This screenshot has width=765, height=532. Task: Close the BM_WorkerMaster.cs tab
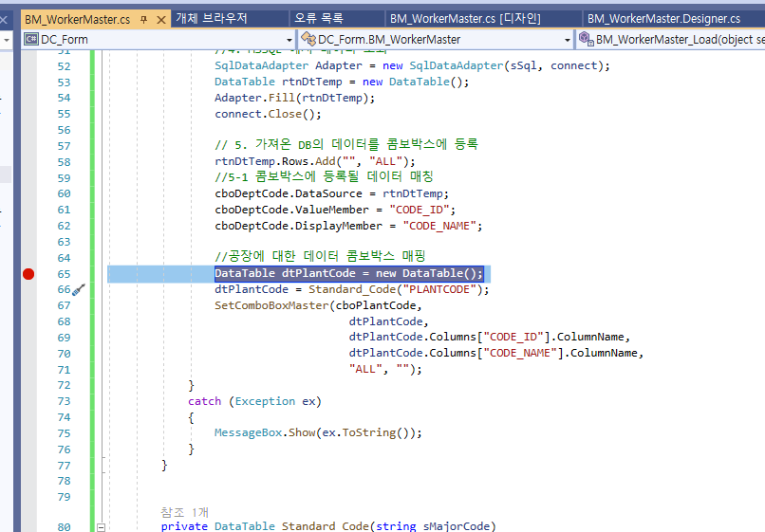coord(161,20)
